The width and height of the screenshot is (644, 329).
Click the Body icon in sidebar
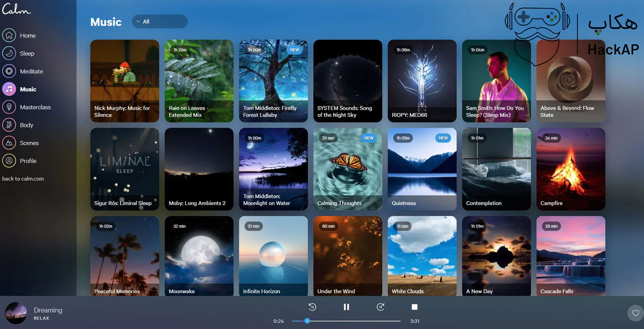[x=9, y=125]
